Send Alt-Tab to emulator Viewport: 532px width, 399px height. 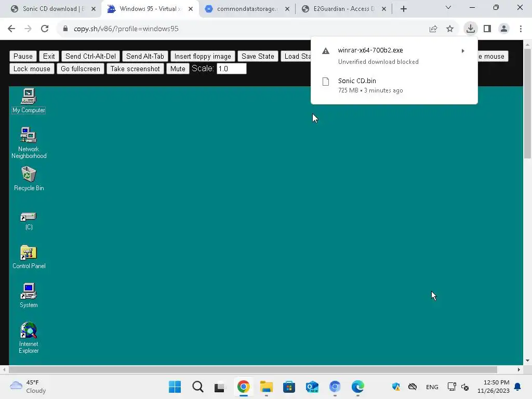[x=145, y=56]
